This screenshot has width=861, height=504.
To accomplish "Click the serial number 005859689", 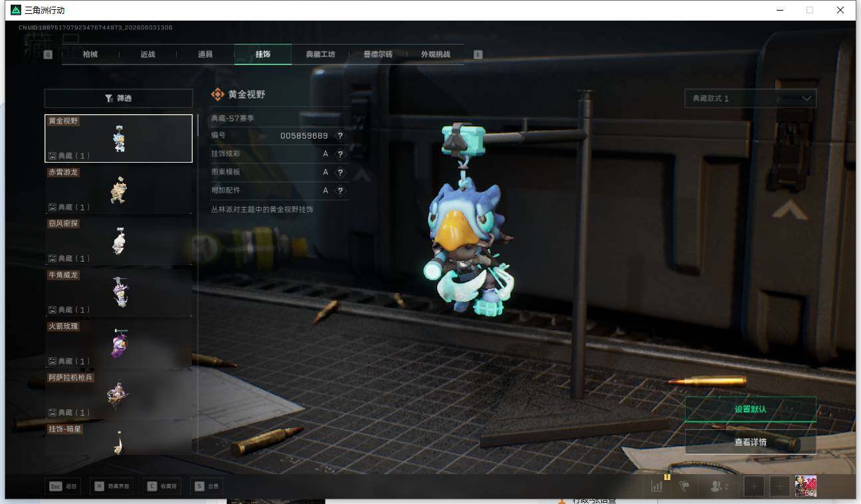I will coord(304,135).
